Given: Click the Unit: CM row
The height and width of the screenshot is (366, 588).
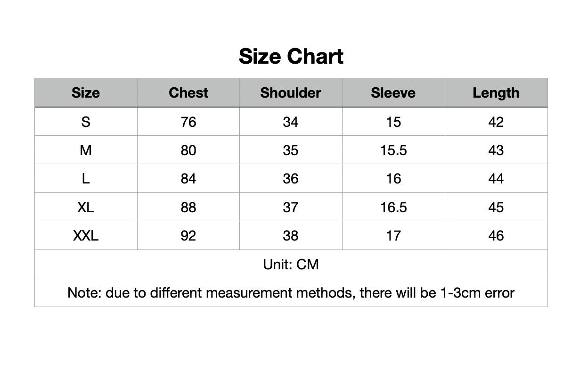Looking at the screenshot, I should coord(291,265).
